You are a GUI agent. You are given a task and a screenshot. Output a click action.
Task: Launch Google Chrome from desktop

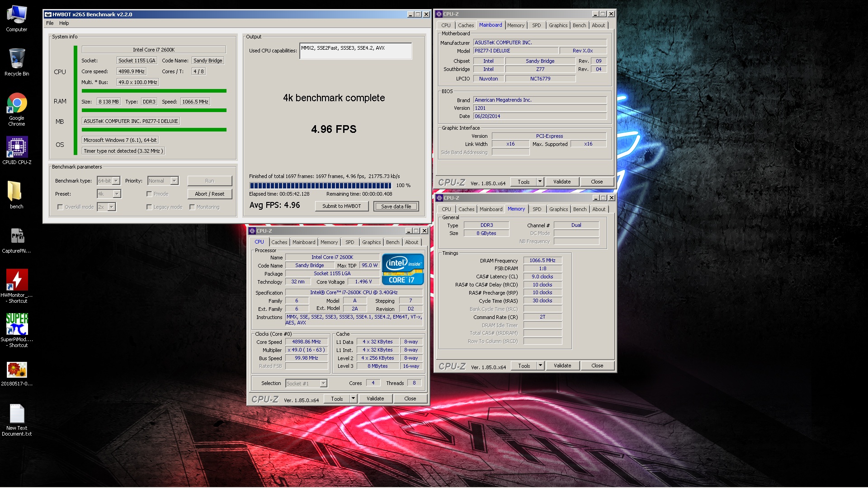17,109
